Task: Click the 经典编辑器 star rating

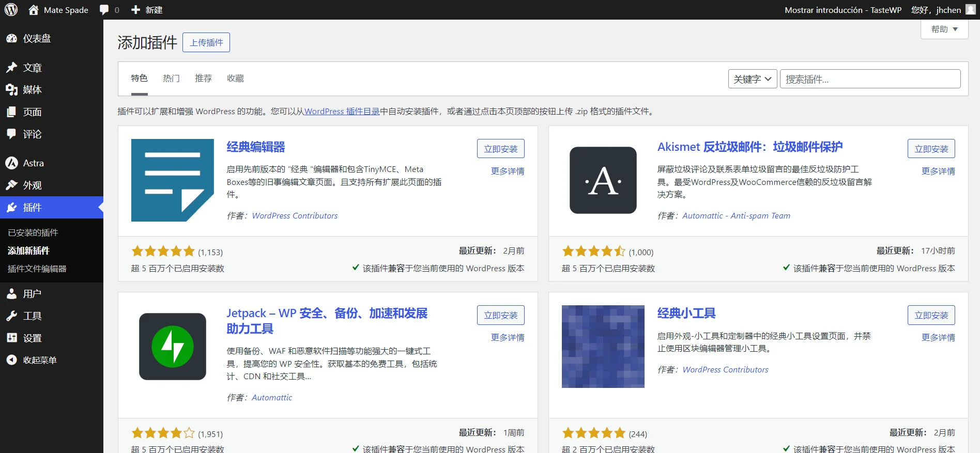Action: 163,252
